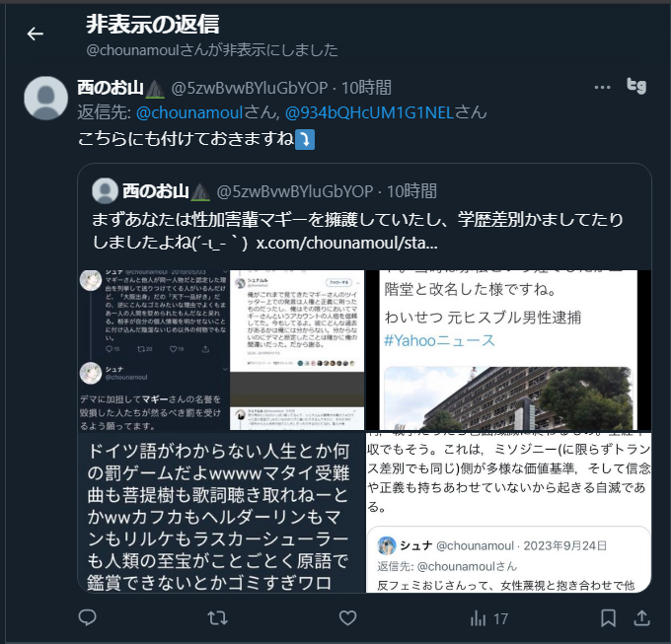Go back with the left arrow icon
Screen dimensions: 671x644
click(36, 34)
